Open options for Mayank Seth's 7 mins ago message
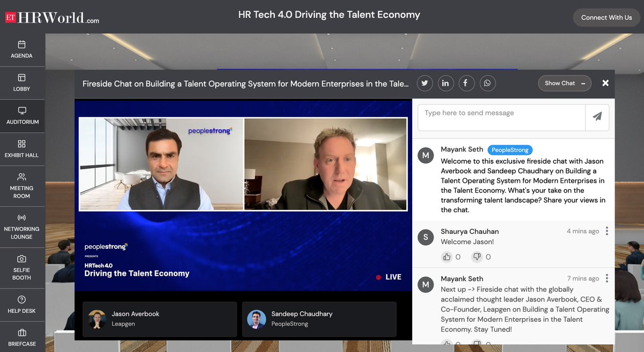The image size is (644, 352). [607, 278]
